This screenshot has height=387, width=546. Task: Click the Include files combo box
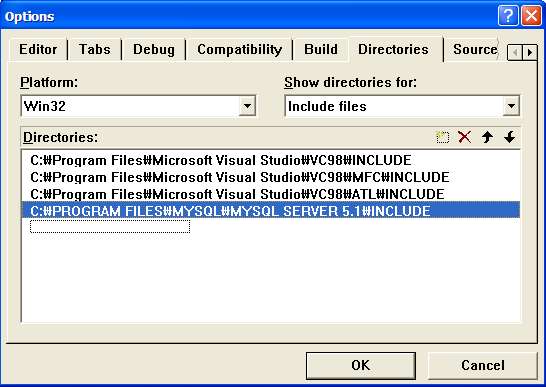point(403,106)
